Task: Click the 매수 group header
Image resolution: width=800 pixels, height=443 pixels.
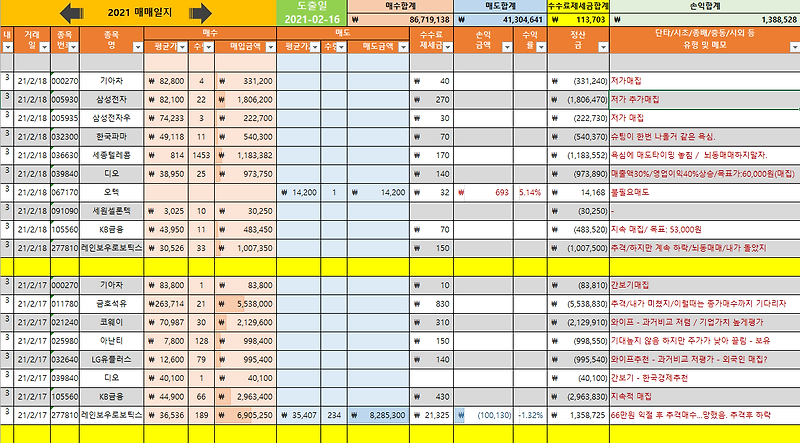Action: (x=210, y=33)
